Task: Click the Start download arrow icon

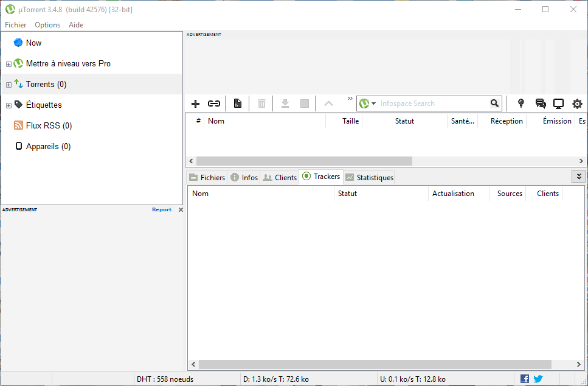Action: pyautogui.click(x=285, y=104)
